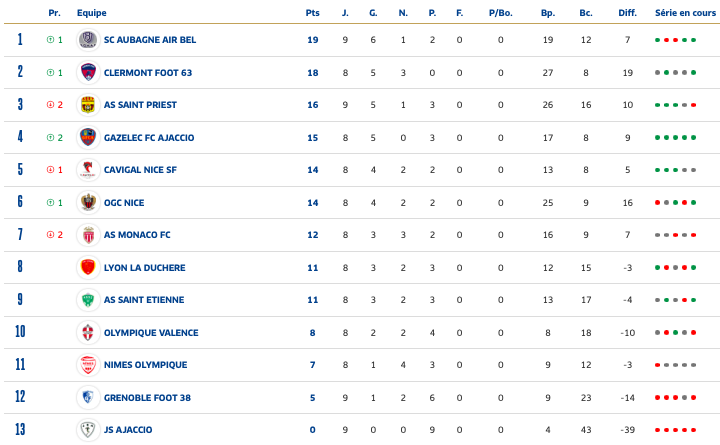Click the Olympique Valence club logo

click(88, 332)
